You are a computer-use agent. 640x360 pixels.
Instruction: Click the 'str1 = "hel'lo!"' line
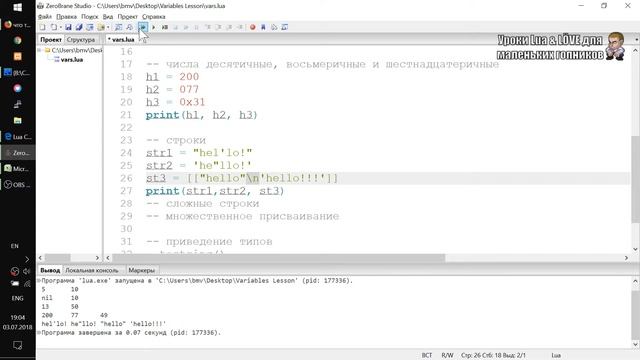tap(199, 153)
